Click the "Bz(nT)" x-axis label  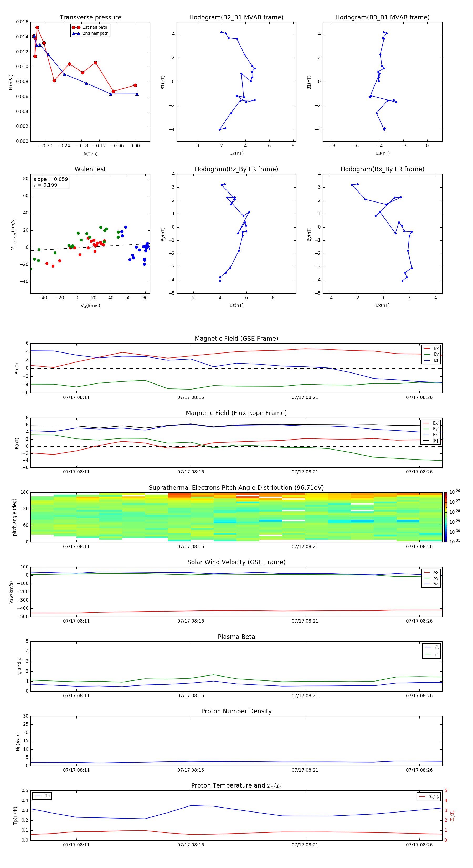236,305
